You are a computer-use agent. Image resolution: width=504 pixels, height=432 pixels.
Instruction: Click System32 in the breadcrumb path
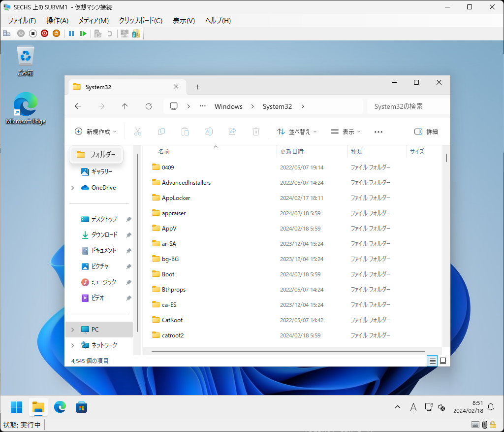tap(277, 106)
